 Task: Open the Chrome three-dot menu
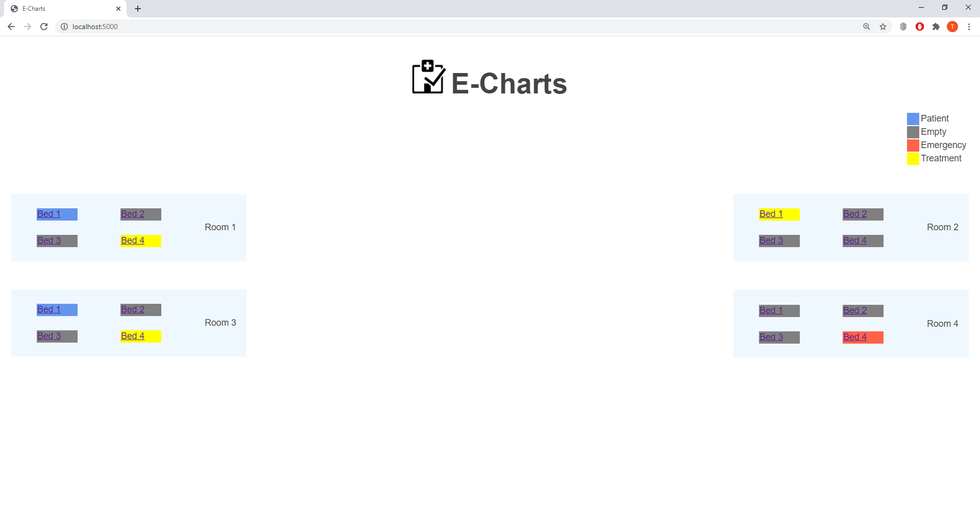tap(969, 27)
